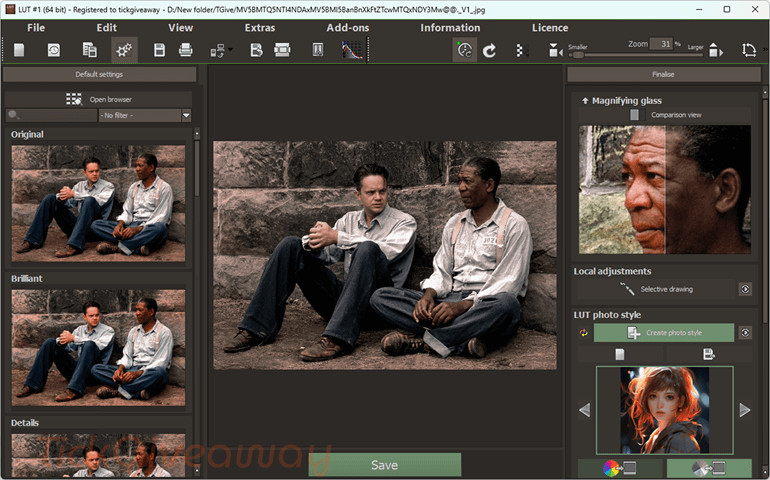
Task: Open the Information menu
Action: pos(450,28)
